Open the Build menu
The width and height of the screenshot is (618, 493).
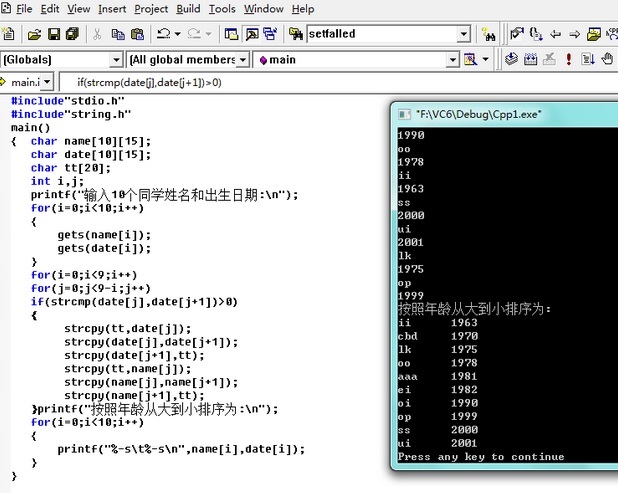[188, 9]
